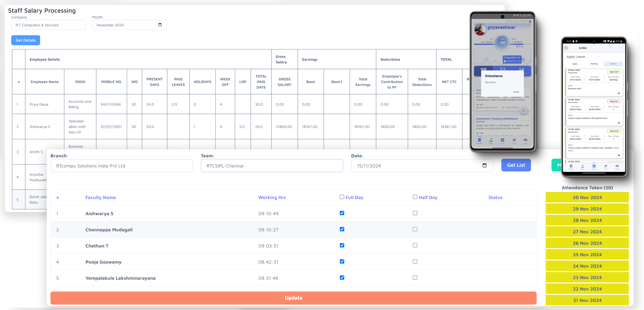Tap Info icon on the Apply Leave phone
Image resolution: width=644 pixels, height=310 pixels.
(606, 167)
